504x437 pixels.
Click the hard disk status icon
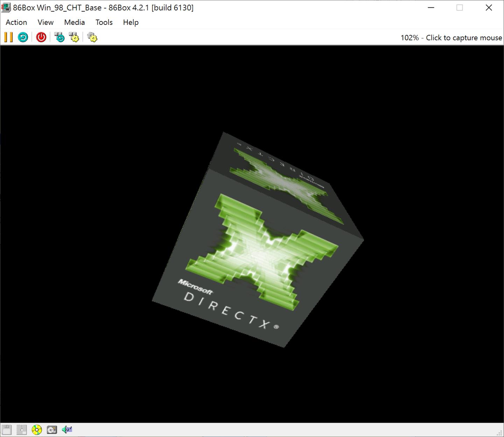(52, 429)
